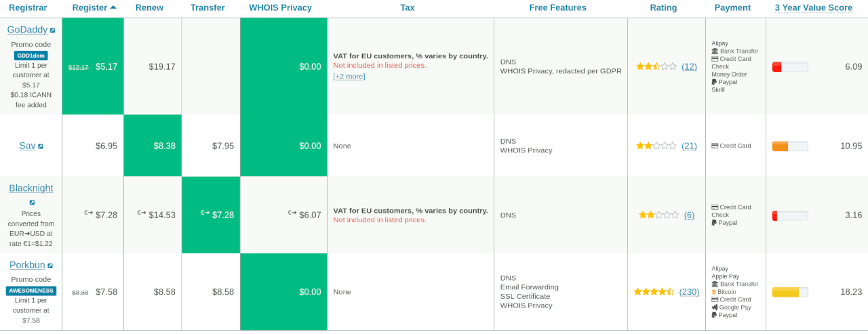Image resolution: width=868 pixels, height=334 pixels.
Task: Click Blacknight star rating icons
Action: 658,215
